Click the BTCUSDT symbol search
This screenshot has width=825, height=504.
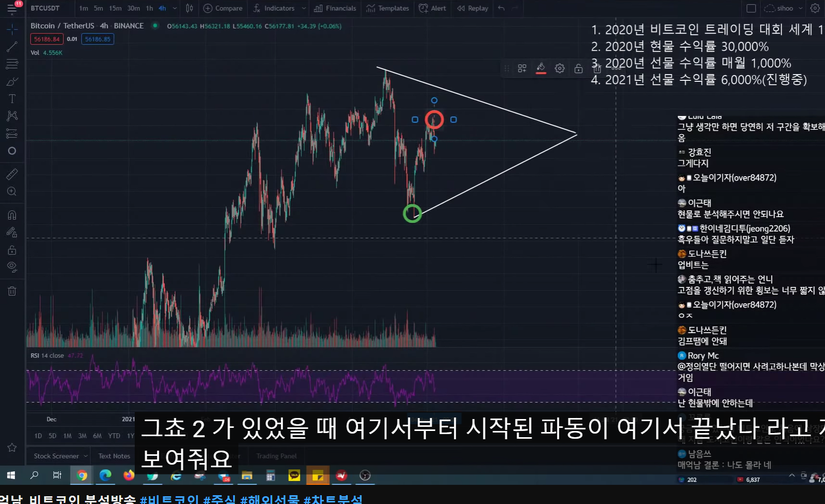pyautogui.click(x=45, y=8)
